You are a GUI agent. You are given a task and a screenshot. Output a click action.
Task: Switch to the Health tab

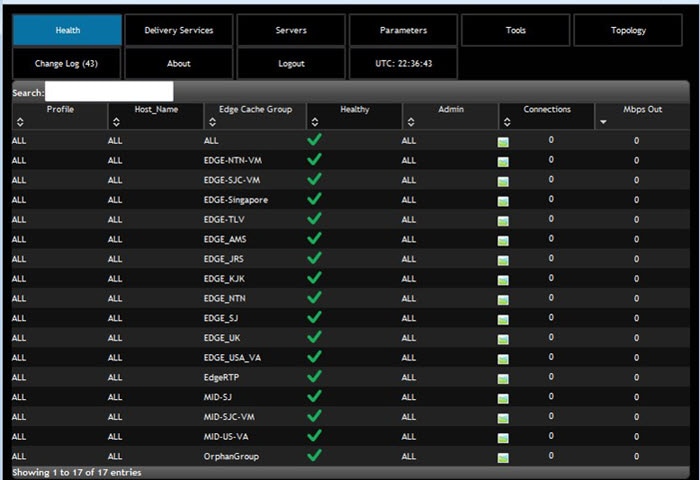pyautogui.click(x=67, y=30)
